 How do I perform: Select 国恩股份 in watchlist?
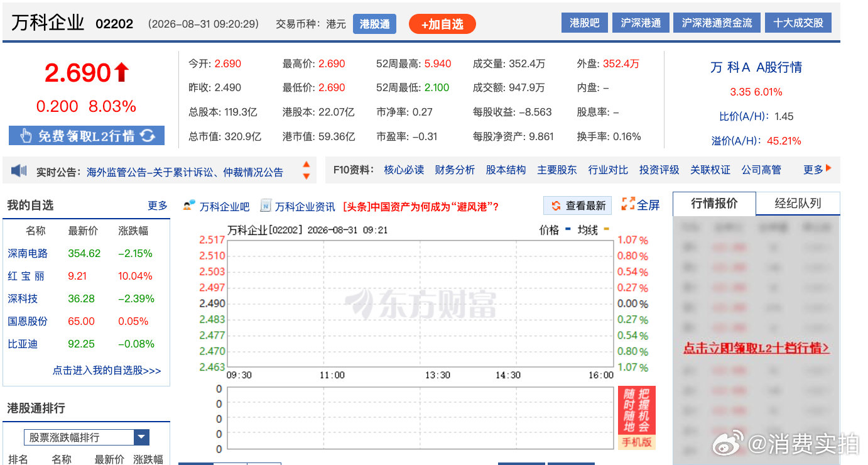[x=28, y=321]
